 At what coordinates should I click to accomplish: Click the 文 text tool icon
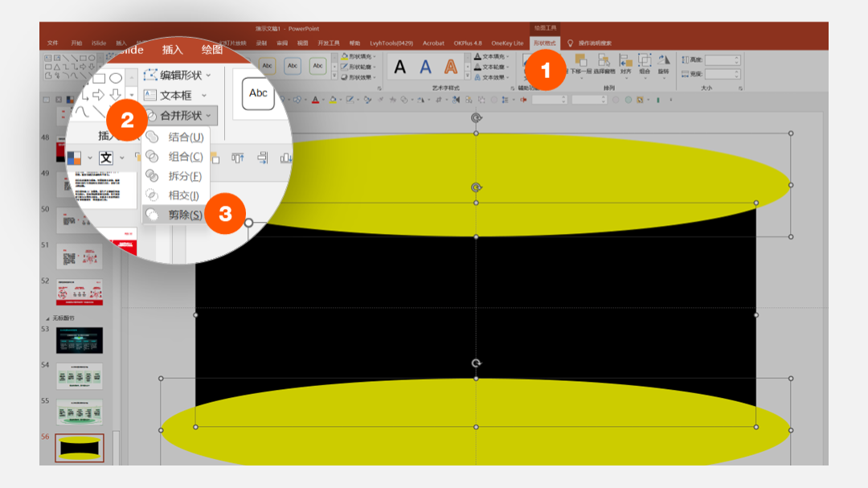pos(106,158)
